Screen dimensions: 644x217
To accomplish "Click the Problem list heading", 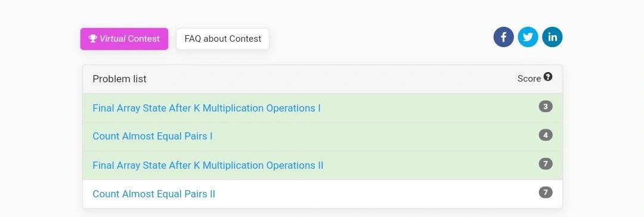I will (119, 79).
